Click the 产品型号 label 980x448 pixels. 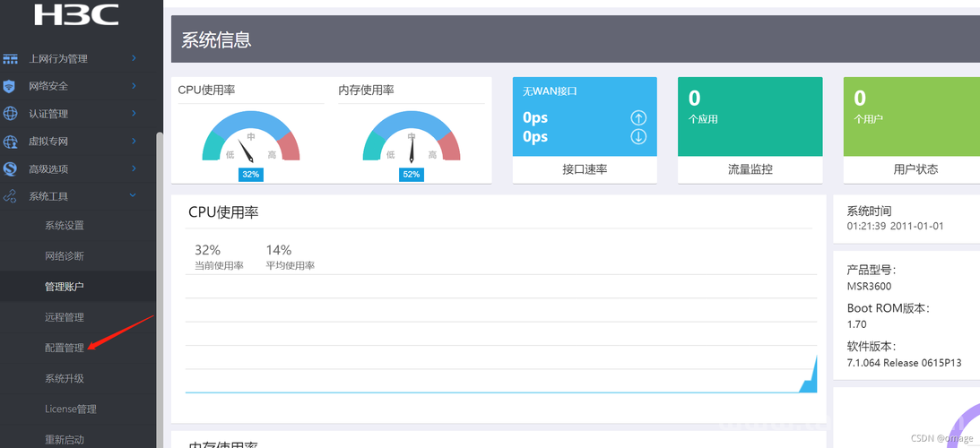pos(872,270)
